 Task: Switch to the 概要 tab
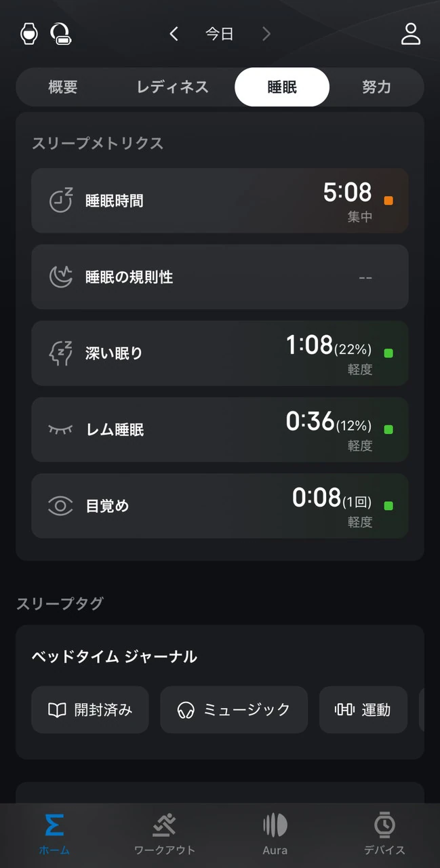(63, 87)
